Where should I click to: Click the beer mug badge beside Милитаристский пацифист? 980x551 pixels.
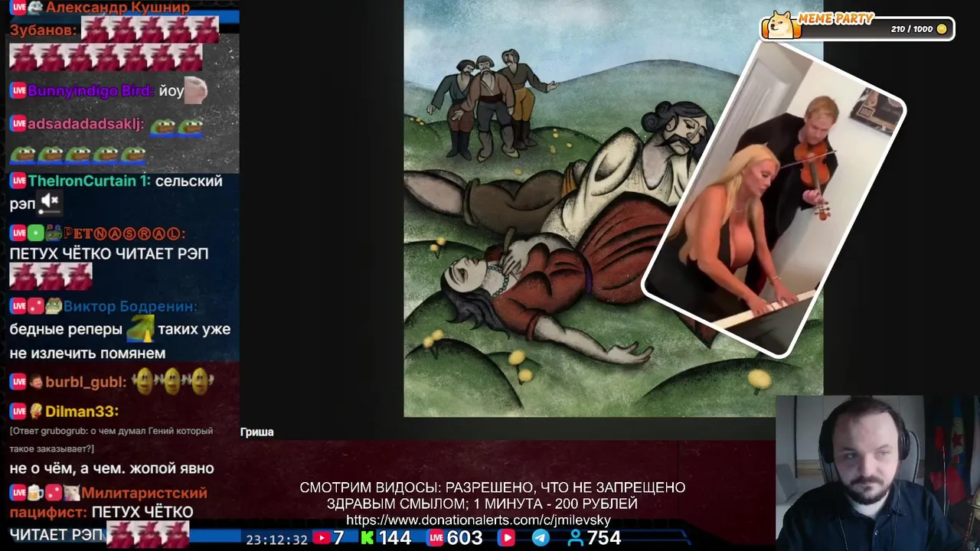pyautogui.click(x=36, y=494)
